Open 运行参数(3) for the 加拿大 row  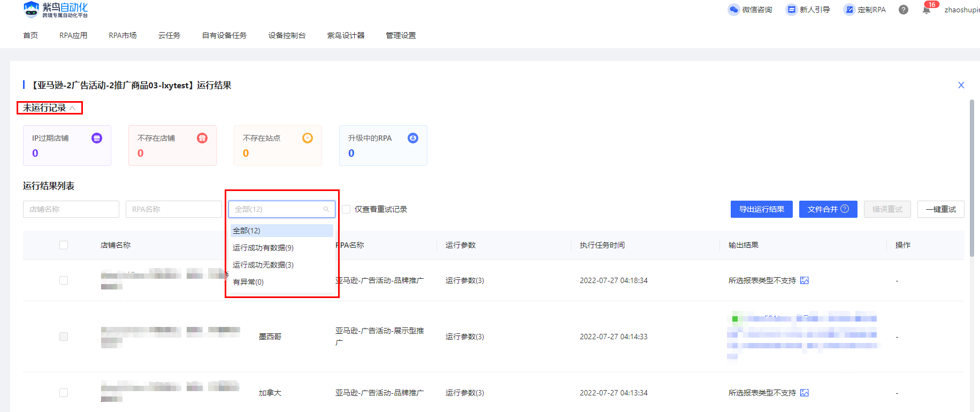[x=465, y=393]
